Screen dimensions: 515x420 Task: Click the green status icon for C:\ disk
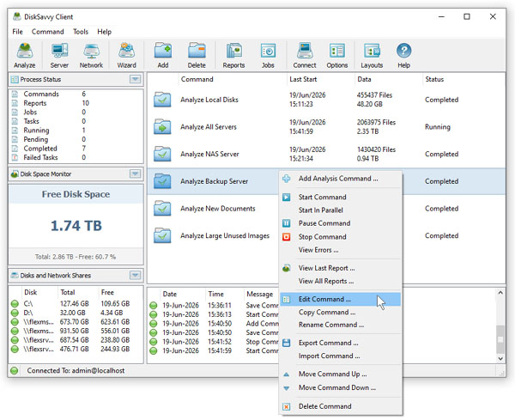(15, 304)
